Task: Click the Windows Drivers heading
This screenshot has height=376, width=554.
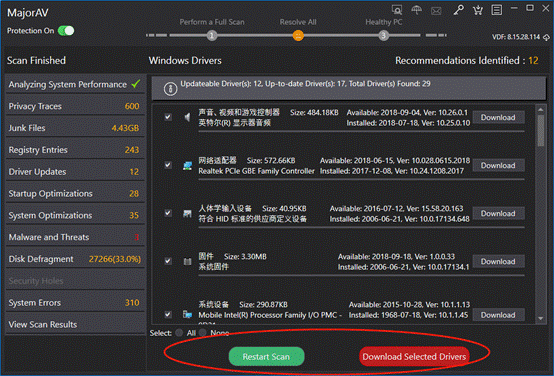Action: (185, 60)
